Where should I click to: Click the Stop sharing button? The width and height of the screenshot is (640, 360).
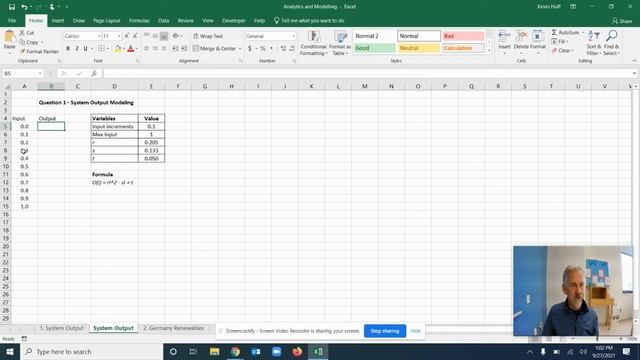(384, 331)
